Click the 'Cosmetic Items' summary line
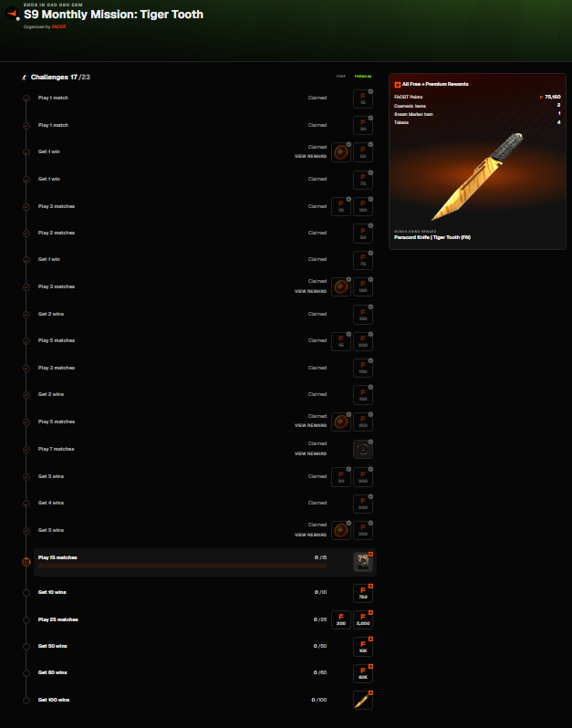The height and width of the screenshot is (728, 572). click(410, 106)
